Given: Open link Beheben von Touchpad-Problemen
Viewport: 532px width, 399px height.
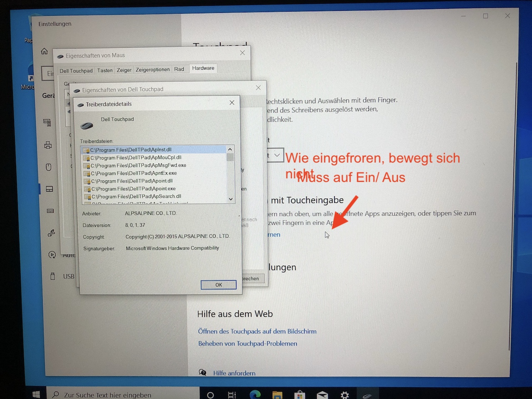Looking at the screenshot, I should pyautogui.click(x=248, y=343).
